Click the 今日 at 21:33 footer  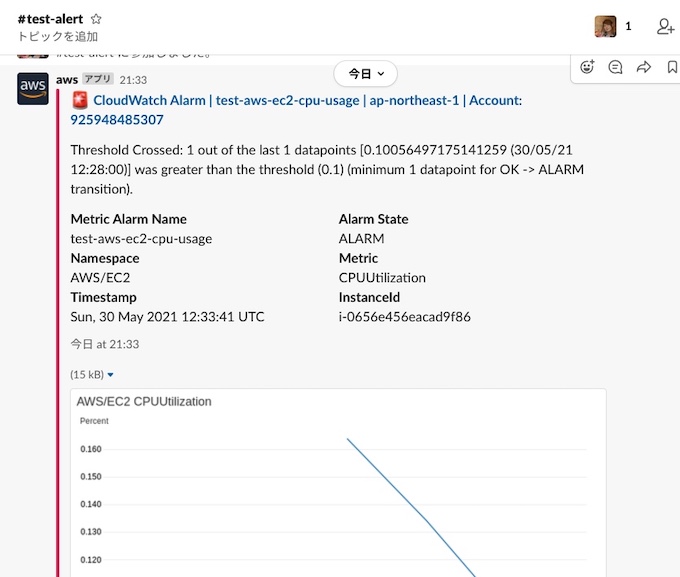[x=105, y=344]
